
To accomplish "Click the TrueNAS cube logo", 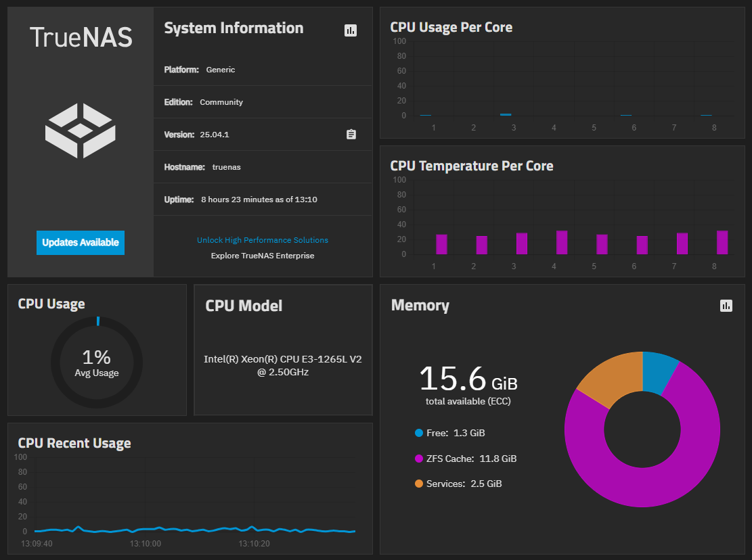I will pos(80,131).
